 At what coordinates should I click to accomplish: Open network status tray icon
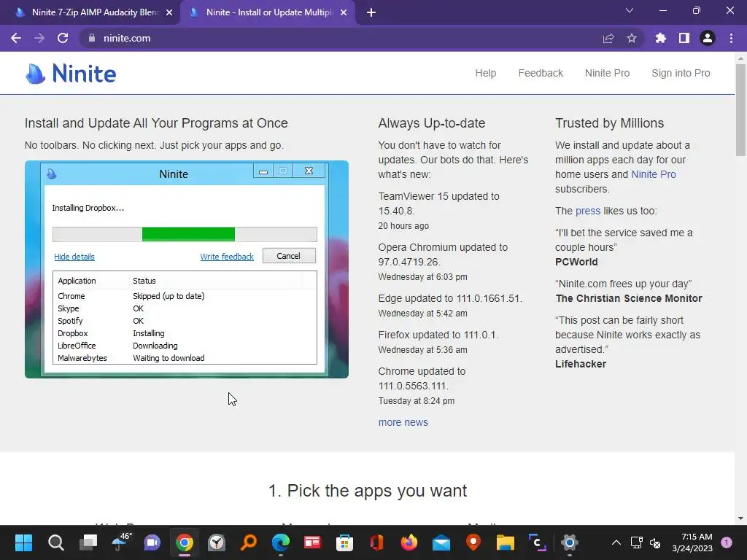click(636, 542)
